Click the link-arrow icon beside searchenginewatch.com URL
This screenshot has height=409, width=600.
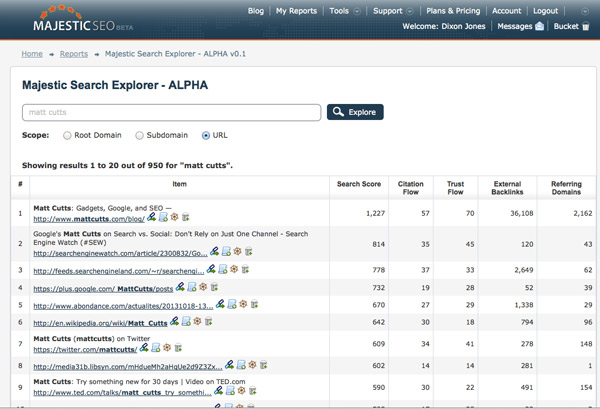(215, 251)
